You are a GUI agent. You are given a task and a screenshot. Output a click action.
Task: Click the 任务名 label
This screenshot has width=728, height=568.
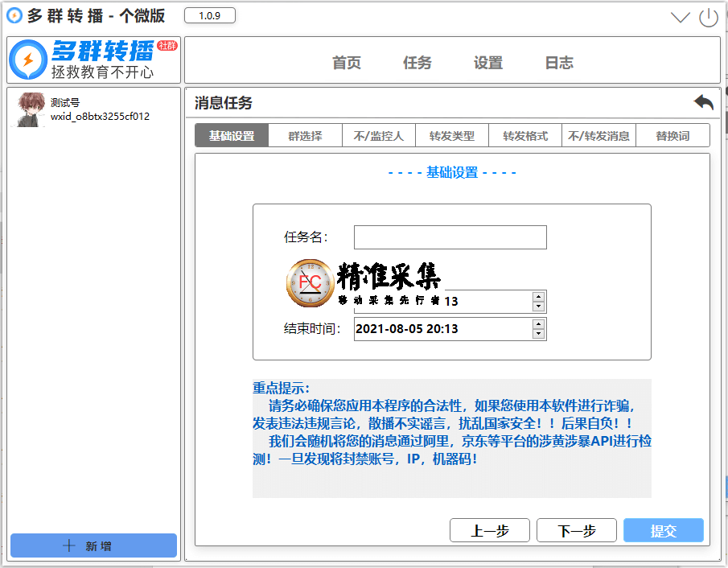point(306,237)
